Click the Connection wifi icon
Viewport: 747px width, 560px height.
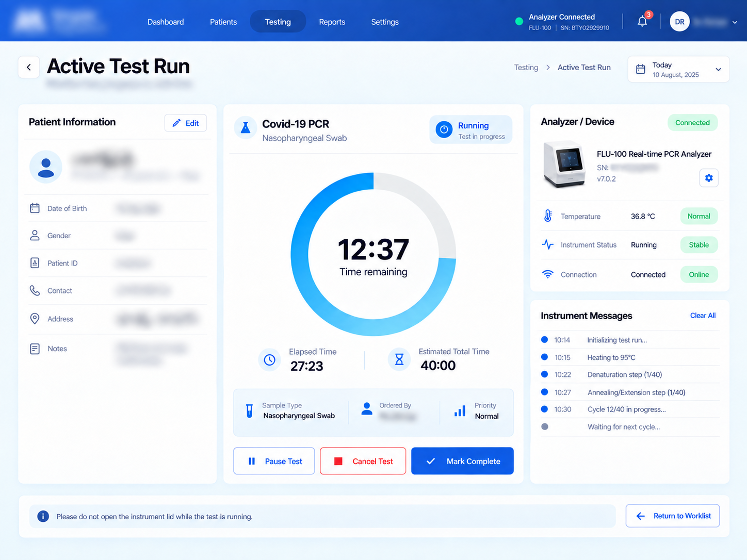[548, 274]
